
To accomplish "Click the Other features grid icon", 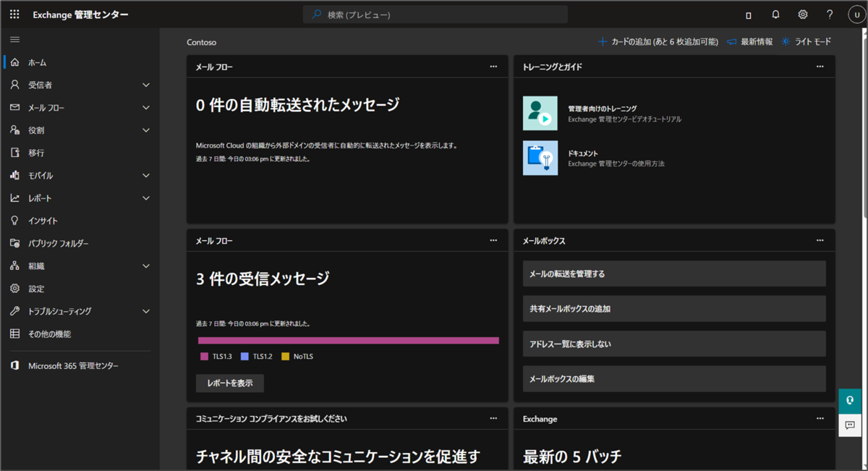I will (x=14, y=334).
